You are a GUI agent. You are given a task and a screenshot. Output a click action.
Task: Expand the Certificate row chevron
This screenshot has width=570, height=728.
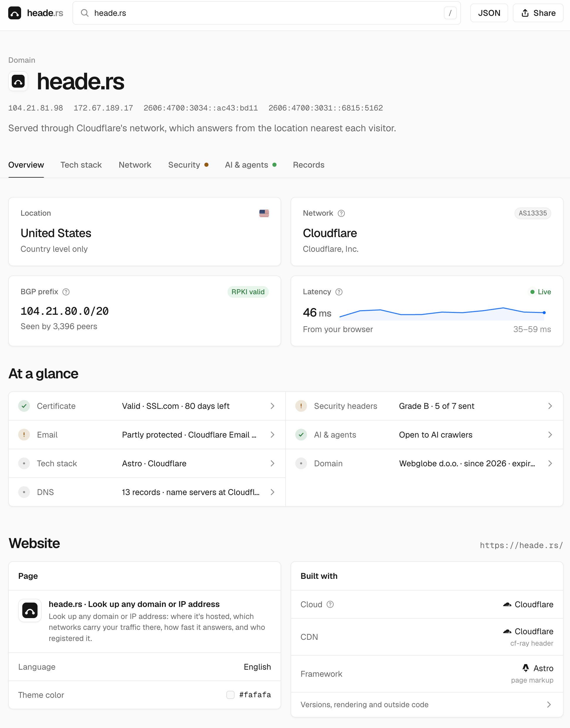click(272, 406)
